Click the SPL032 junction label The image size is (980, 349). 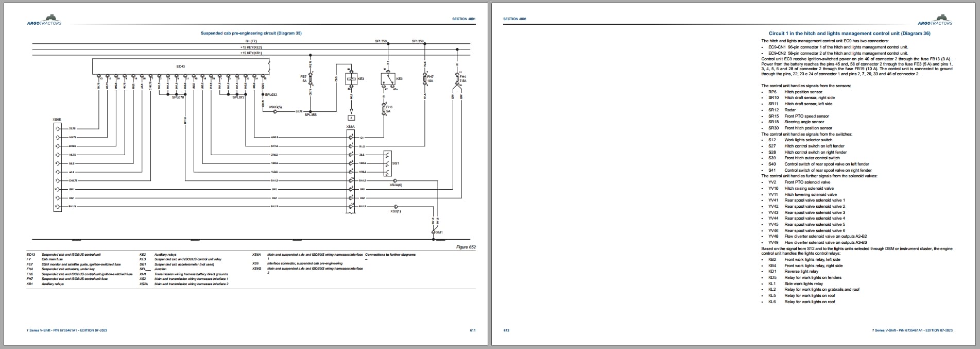click(x=271, y=95)
